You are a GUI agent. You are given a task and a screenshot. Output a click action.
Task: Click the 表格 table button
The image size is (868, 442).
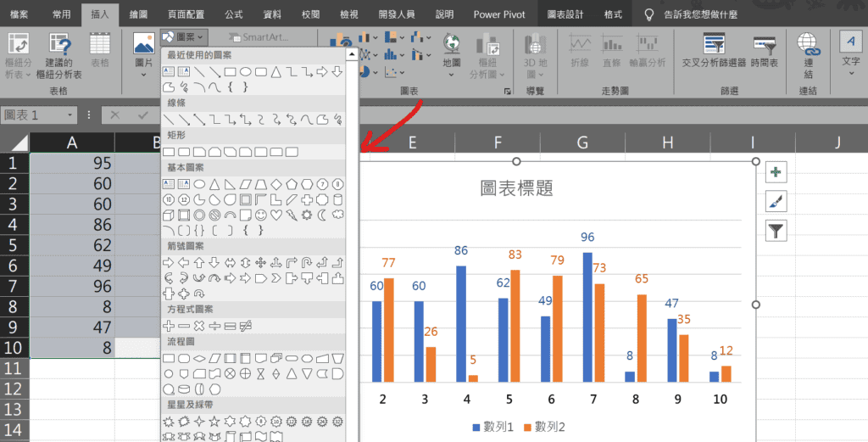coord(100,51)
